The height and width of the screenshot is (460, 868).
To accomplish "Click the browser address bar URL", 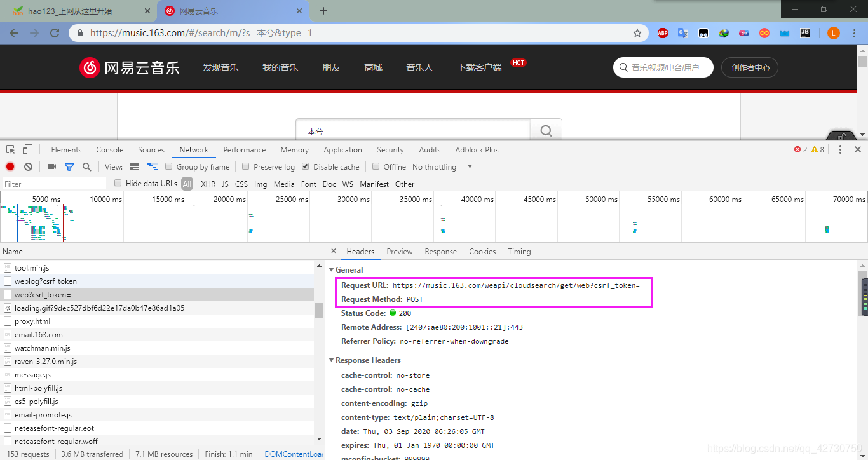I will [201, 33].
